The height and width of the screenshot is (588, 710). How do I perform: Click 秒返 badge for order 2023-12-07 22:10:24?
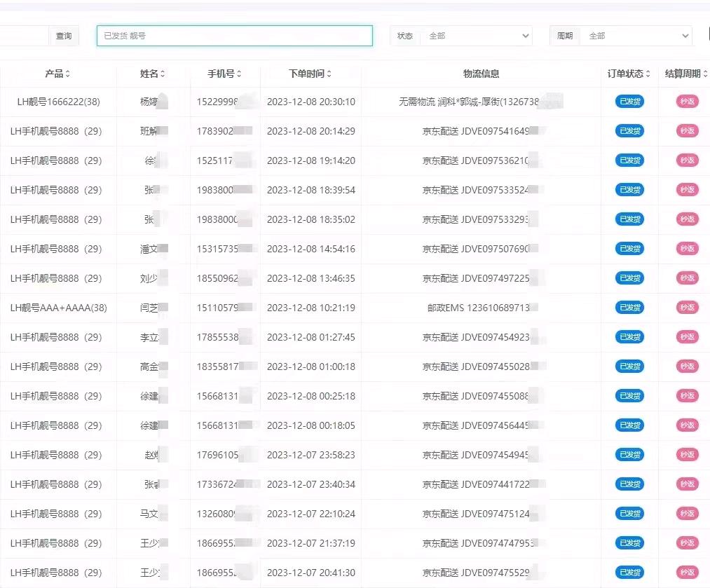pyautogui.click(x=688, y=513)
